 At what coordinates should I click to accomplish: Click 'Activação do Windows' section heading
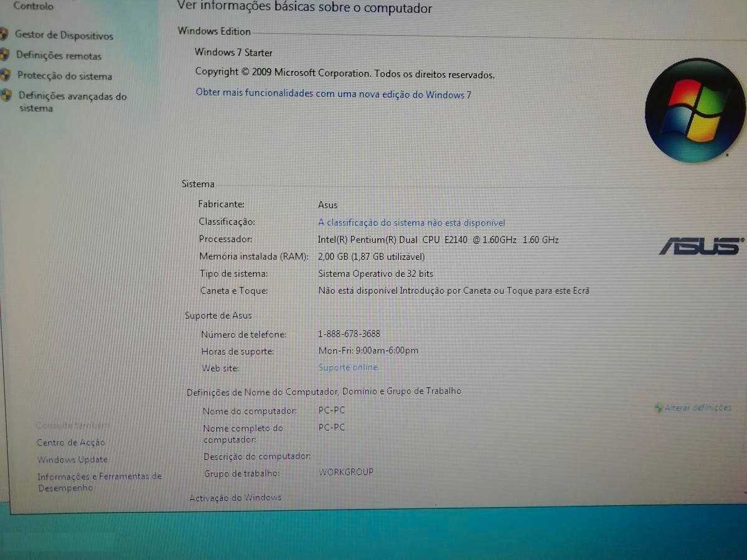click(235, 498)
